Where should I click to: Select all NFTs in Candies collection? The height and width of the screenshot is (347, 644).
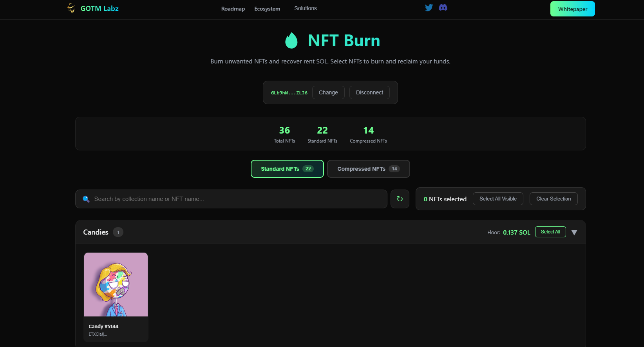(x=550, y=232)
